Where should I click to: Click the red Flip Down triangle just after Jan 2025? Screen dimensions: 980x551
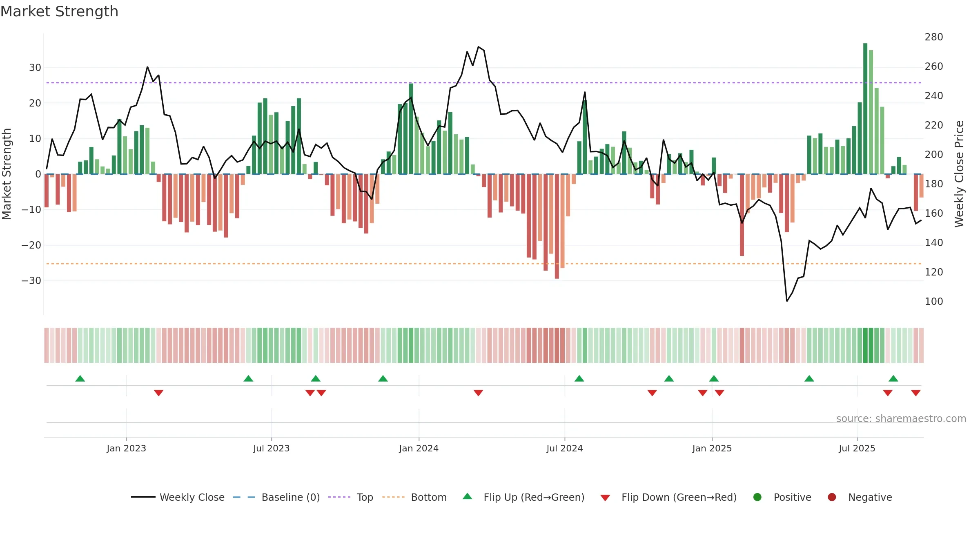click(719, 393)
